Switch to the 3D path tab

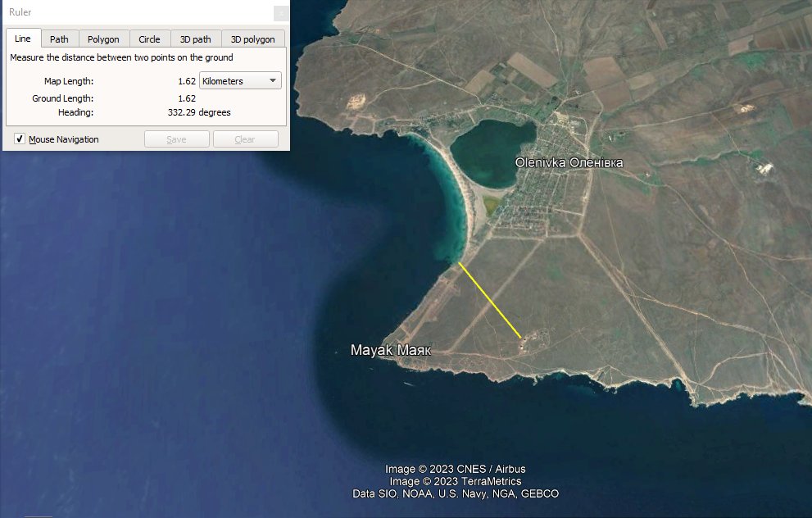click(x=196, y=39)
